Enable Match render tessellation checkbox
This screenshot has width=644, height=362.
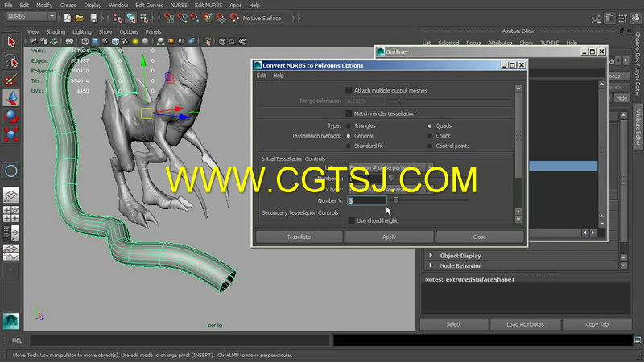coord(349,113)
